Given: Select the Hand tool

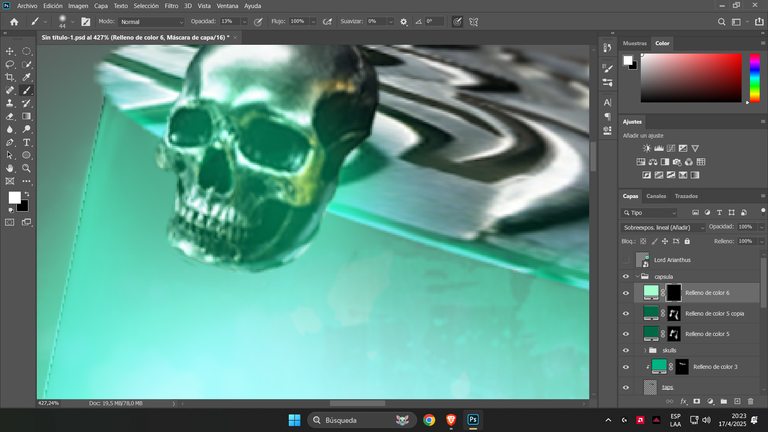Looking at the screenshot, I should tap(10, 168).
